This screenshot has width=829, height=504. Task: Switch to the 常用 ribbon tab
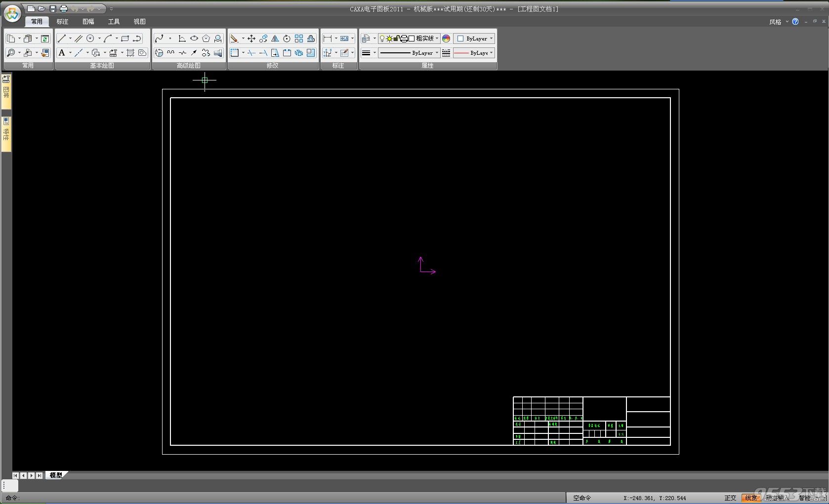point(37,22)
